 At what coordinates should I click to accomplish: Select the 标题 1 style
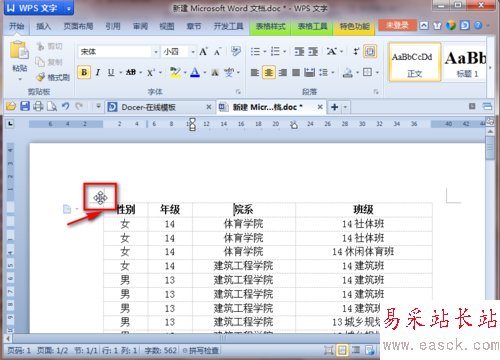(x=465, y=62)
